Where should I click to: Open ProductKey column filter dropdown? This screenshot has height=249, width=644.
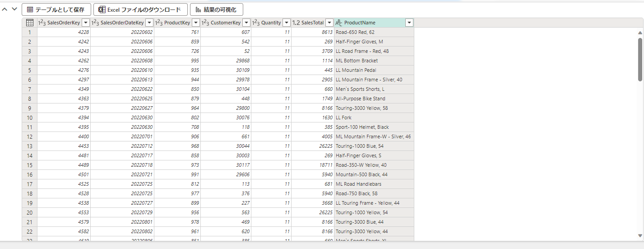click(196, 23)
